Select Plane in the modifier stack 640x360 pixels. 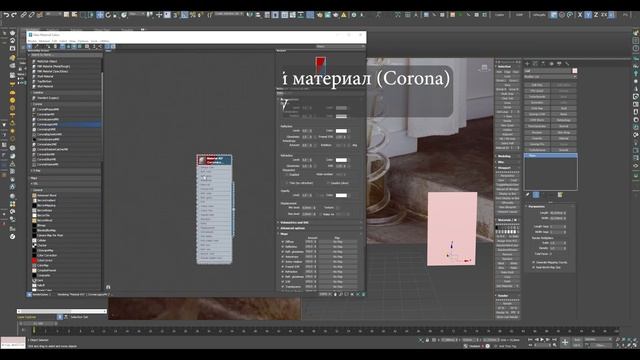click(x=550, y=156)
